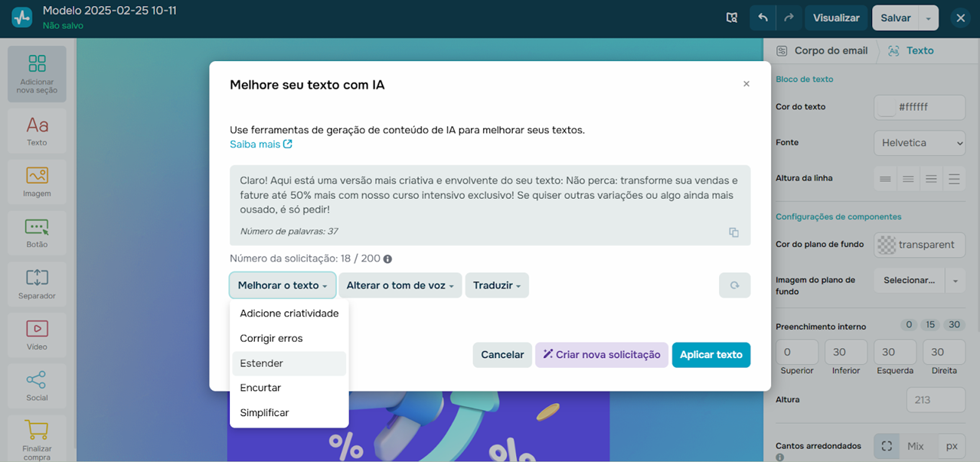
Task: Click the undo arrow in the top toolbar
Action: click(764, 17)
